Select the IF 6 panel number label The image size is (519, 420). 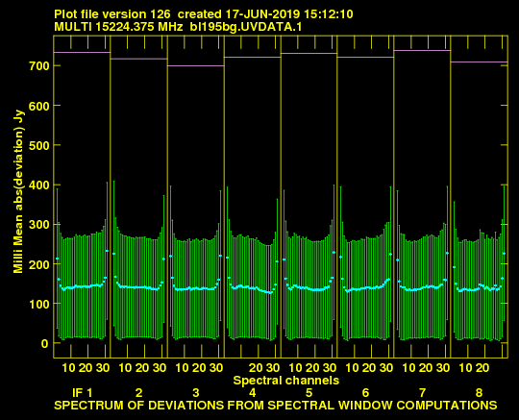[x=366, y=393]
